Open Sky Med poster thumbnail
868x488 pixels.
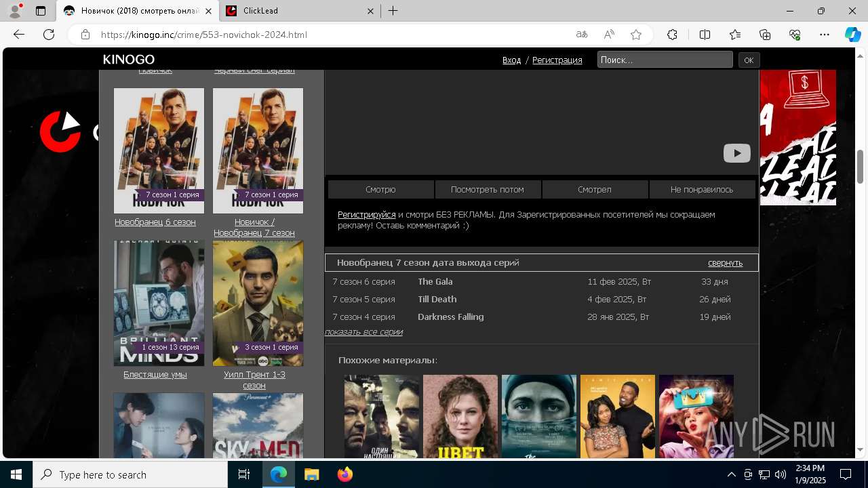[258, 426]
